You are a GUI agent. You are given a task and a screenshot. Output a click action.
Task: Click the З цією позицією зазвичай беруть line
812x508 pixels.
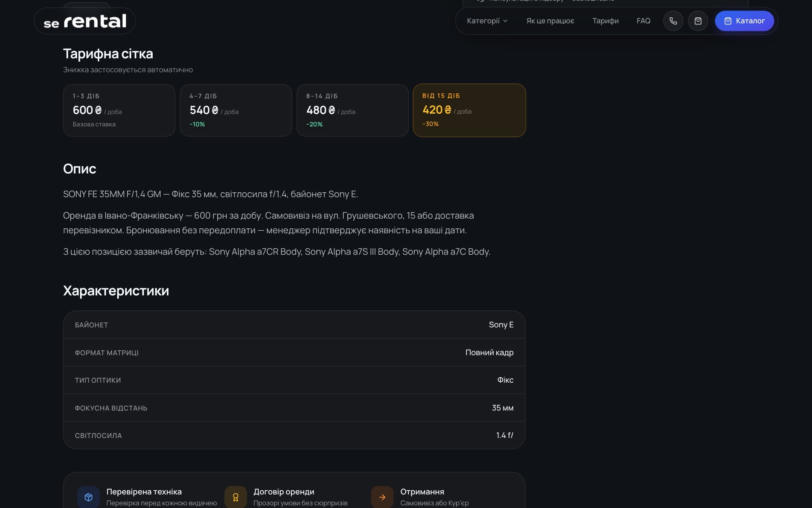point(277,252)
